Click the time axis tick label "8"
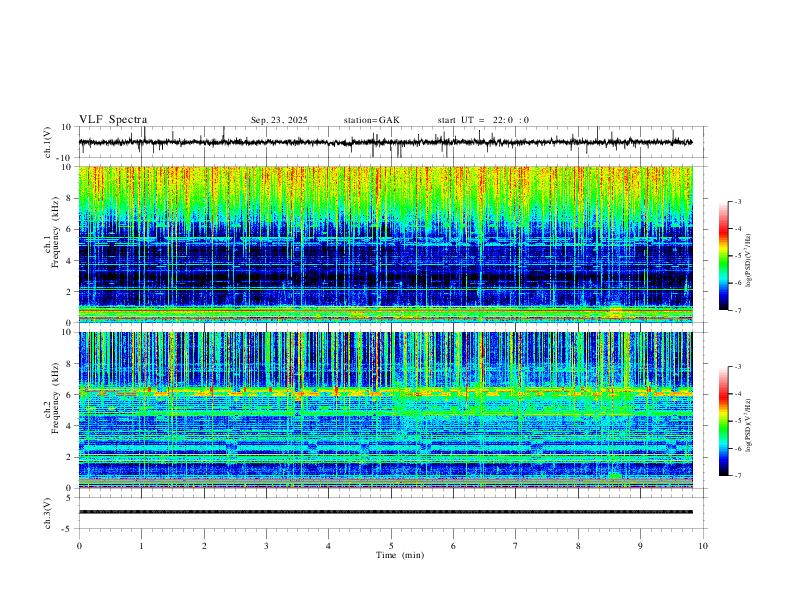This screenshot has height=612, width=792. click(578, 546)
